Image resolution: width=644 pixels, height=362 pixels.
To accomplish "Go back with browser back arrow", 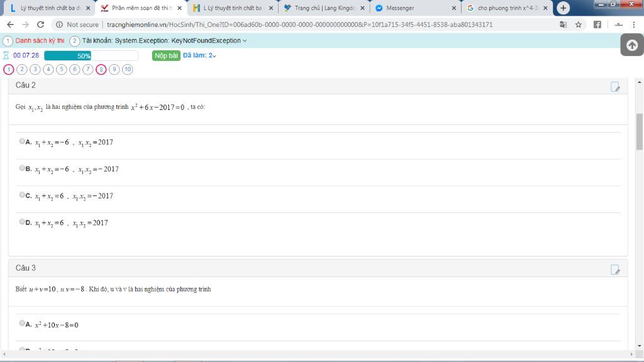I will (x=10, y=25).
